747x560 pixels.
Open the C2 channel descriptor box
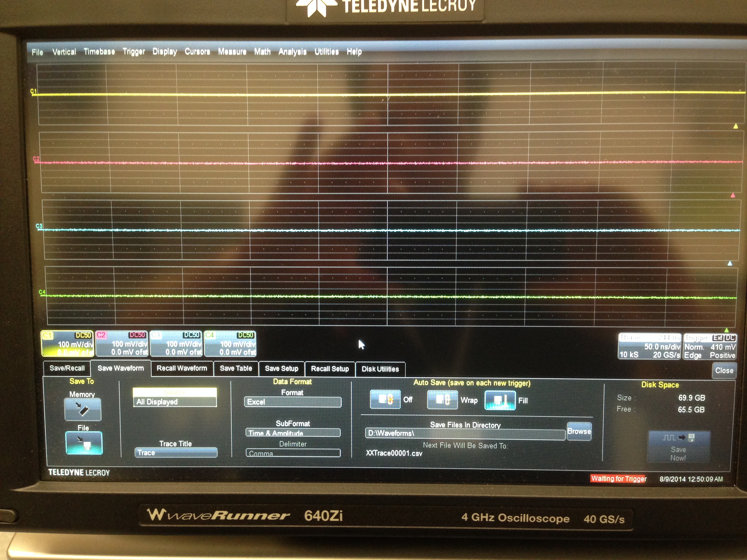click(x=122, y=344)
